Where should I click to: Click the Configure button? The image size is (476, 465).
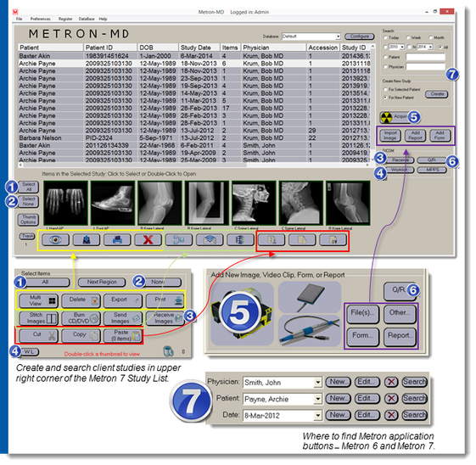pyautogui.click(x=360, y=36)
